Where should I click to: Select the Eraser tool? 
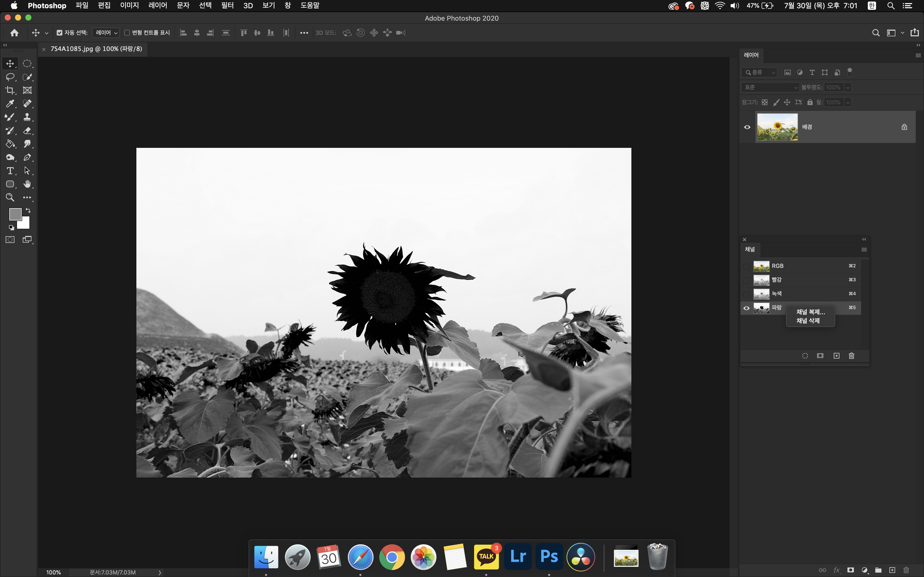pyautogui.click(x=27, y=131)
